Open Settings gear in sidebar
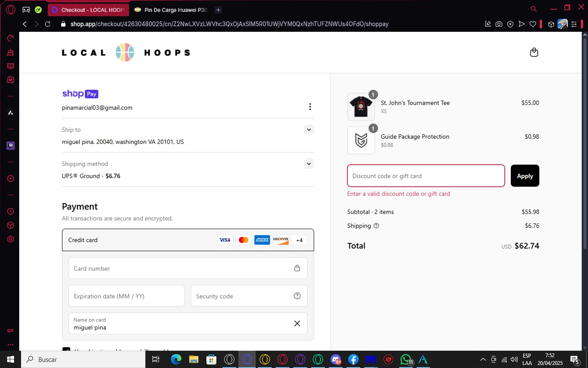The image size is (588, 368). click(11, 239)
